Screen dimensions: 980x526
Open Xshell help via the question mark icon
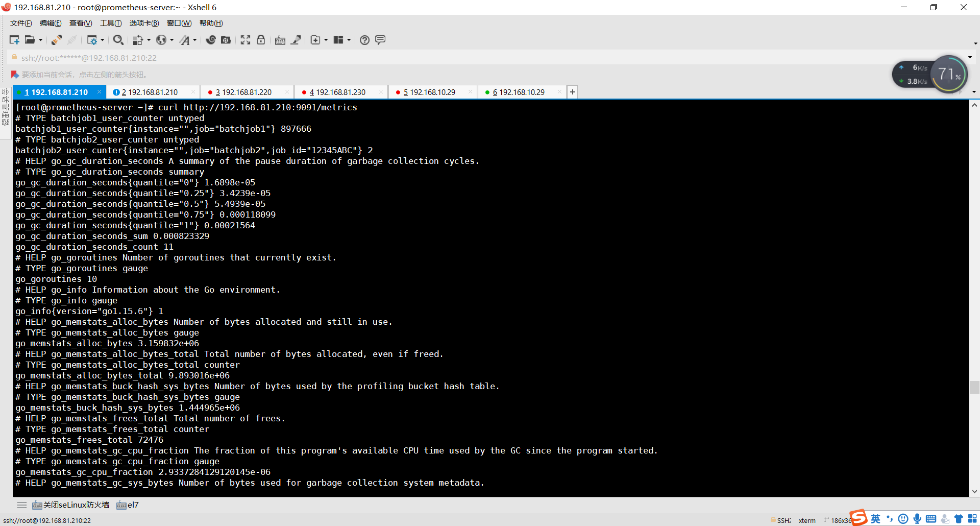[364, 40]
